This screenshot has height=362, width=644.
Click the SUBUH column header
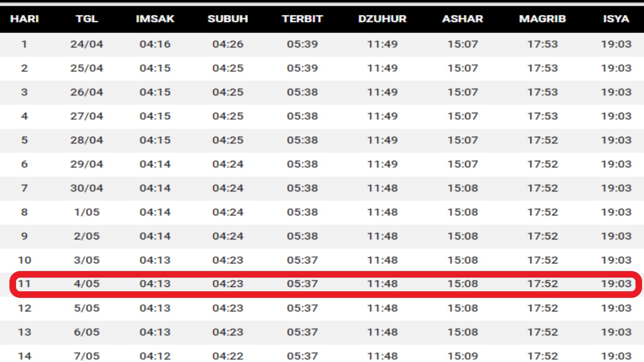(x=228, y=19)
